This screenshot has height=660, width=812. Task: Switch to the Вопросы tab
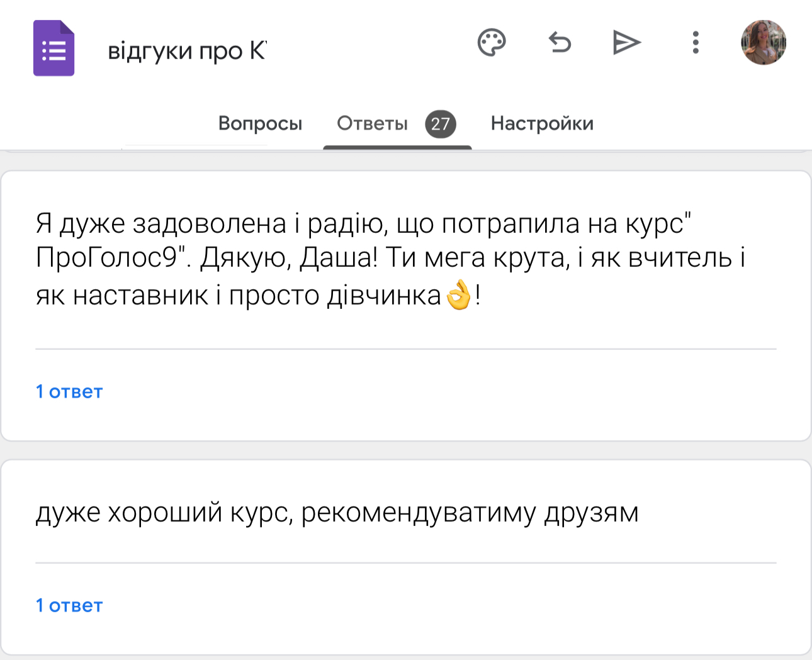[260, 123]
